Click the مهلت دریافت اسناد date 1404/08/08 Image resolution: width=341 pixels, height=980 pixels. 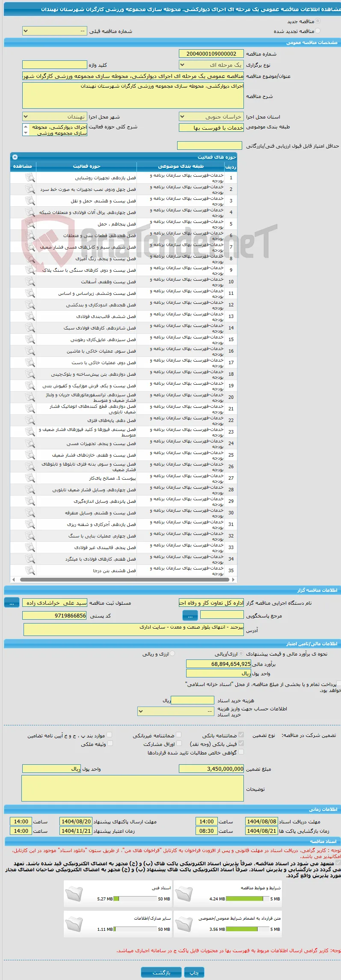point(261,822)
